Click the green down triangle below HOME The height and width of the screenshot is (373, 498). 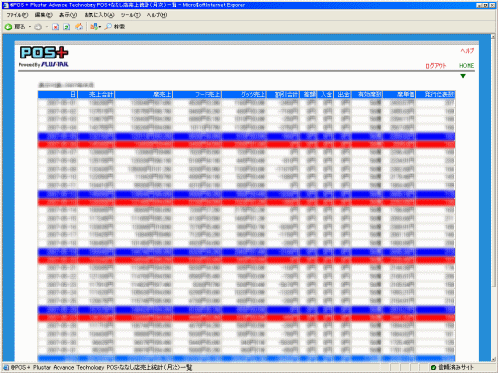click(463, 76)
